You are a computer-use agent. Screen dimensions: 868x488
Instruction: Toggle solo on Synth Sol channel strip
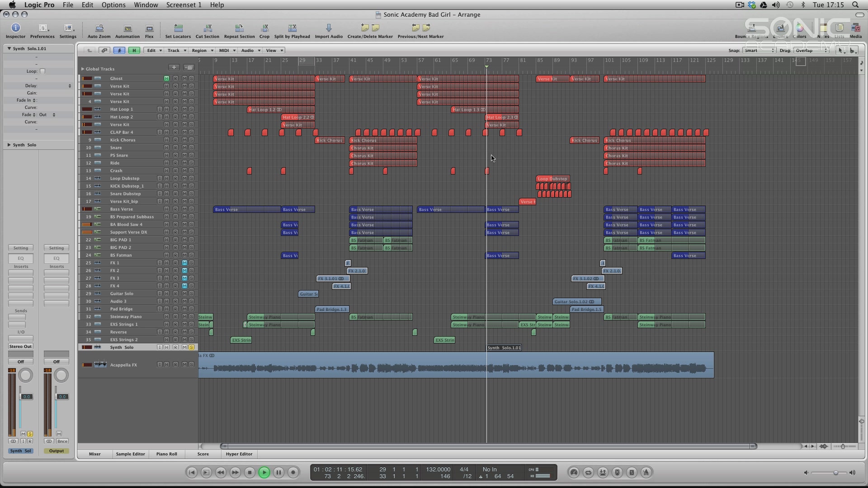coord(30,434)
